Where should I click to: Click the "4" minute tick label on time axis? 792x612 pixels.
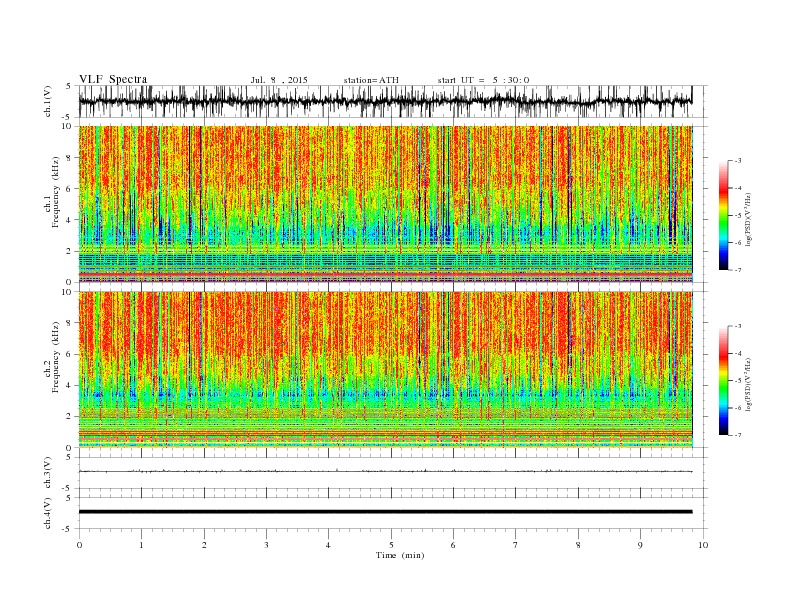click(328, 545)
